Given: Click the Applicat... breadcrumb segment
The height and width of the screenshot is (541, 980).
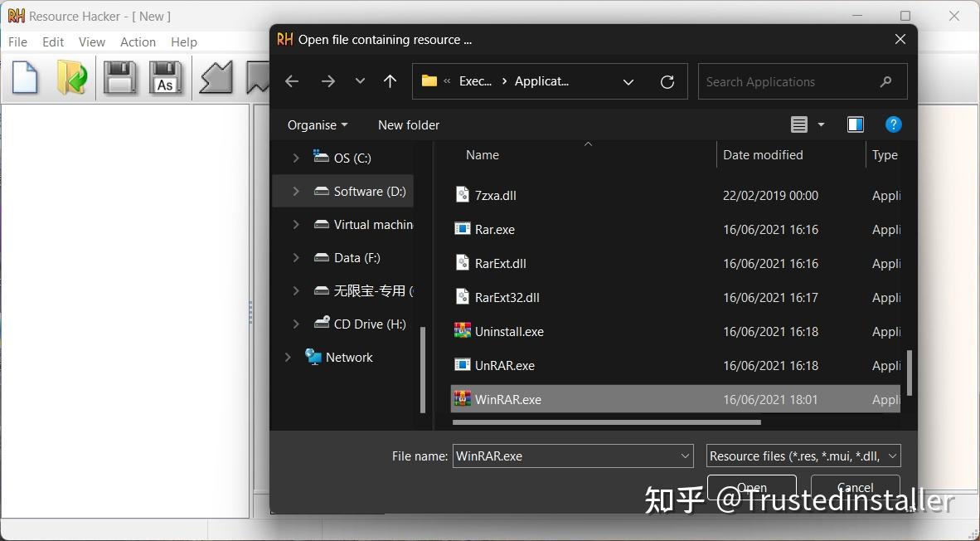Looking at the screenshot, I should point(541,81).
